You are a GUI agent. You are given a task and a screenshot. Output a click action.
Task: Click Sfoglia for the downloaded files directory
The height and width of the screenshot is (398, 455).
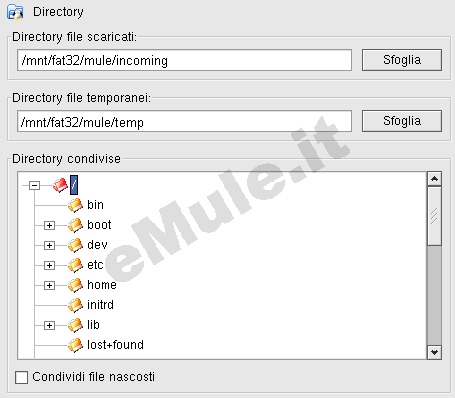point(402,60)
